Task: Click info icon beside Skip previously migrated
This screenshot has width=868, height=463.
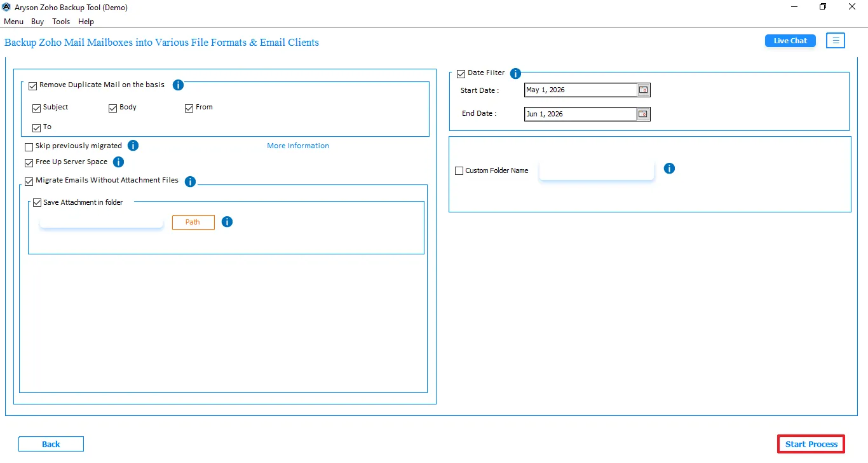Action: click(133, 146)
